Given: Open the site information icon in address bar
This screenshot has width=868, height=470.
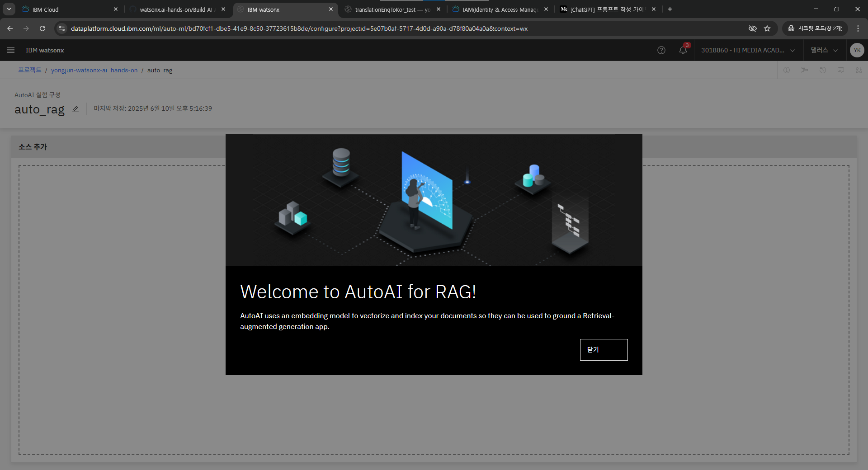Looking at the screenshot, I should (62, 28).
